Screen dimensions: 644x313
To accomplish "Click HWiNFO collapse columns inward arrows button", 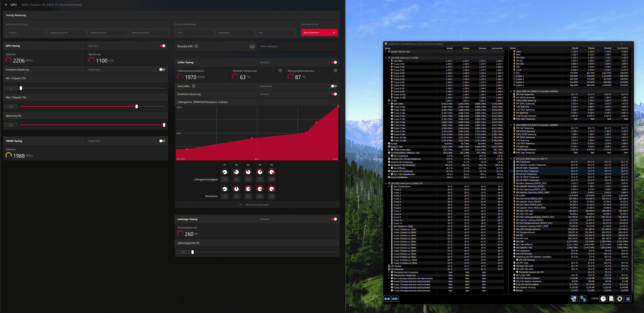I will [x=395, y=299].
